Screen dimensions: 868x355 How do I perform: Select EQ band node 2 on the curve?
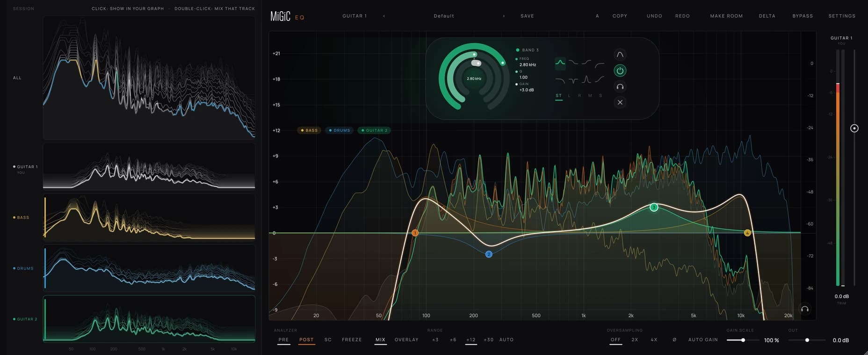pyautogui.click(x=489, y=254)
